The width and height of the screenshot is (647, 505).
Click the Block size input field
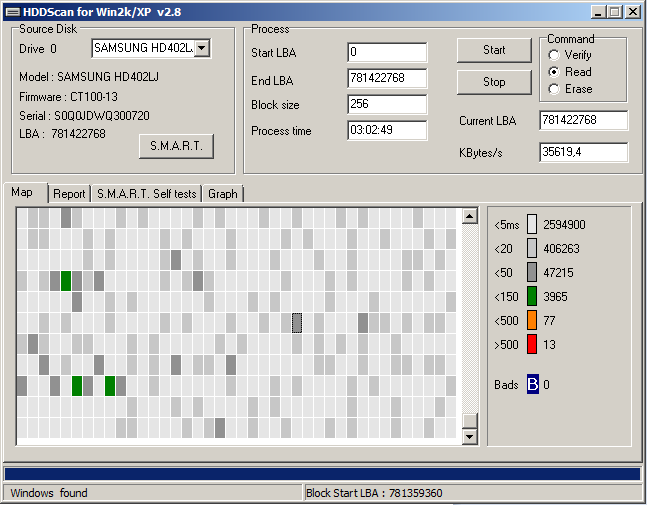coord(387,104)
